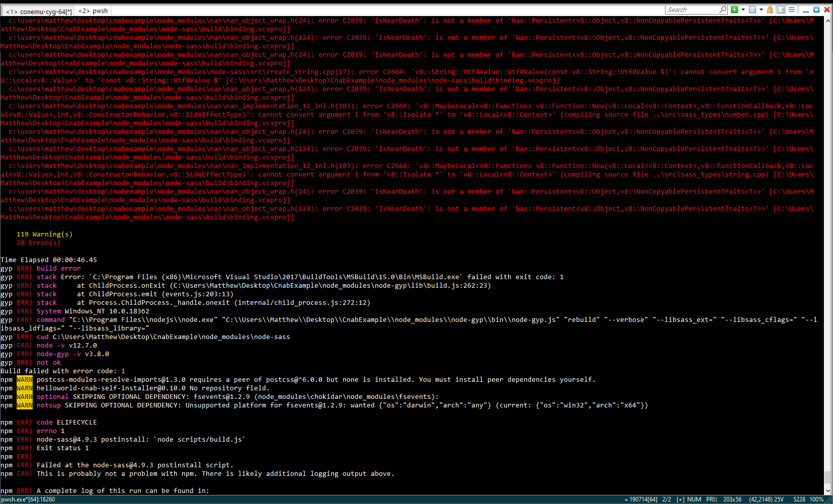Click the green new console plus icon

pos(734,10)
